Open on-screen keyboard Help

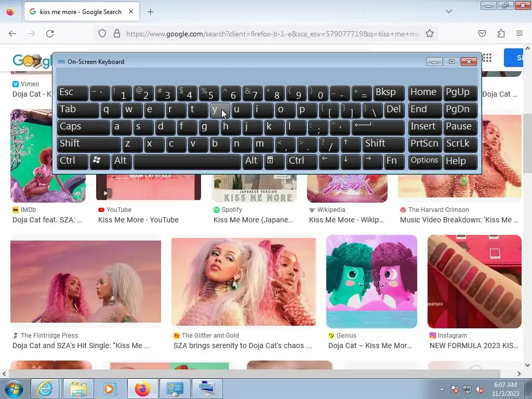click(x=460, y=161)
